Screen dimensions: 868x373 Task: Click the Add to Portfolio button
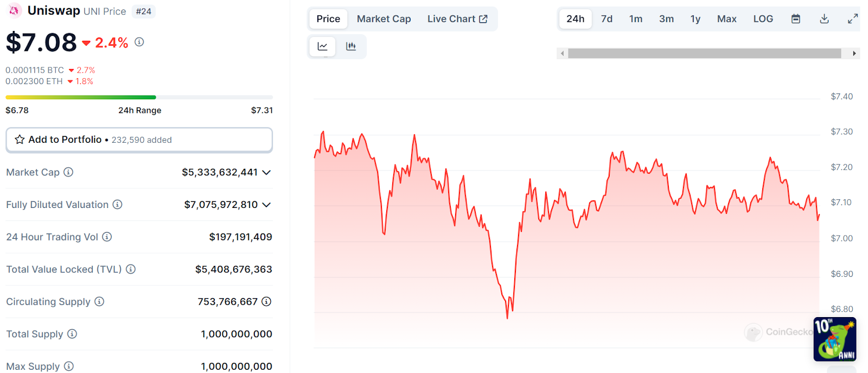pos(139,140)
